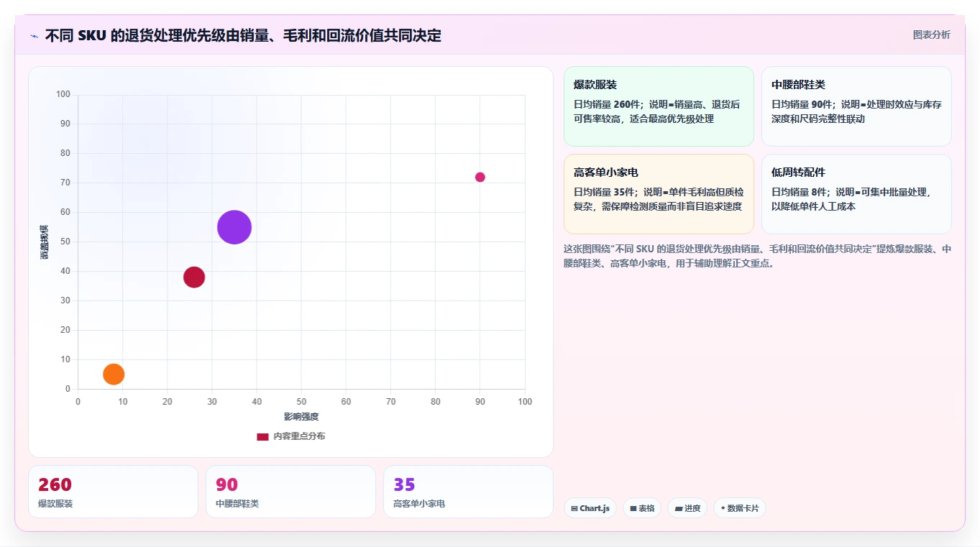Select the crimson bubble on the chart
The image size is (980, 547).
coord(194,277)
